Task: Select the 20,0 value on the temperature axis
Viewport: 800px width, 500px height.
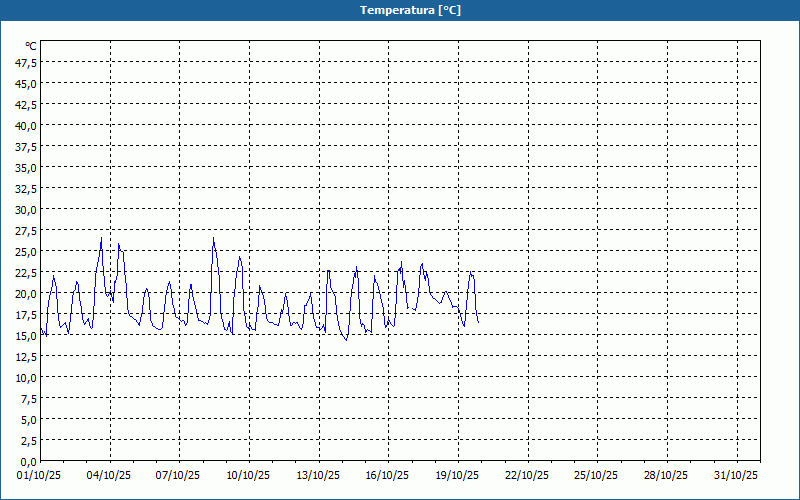Action: click(x=26, y=293)
